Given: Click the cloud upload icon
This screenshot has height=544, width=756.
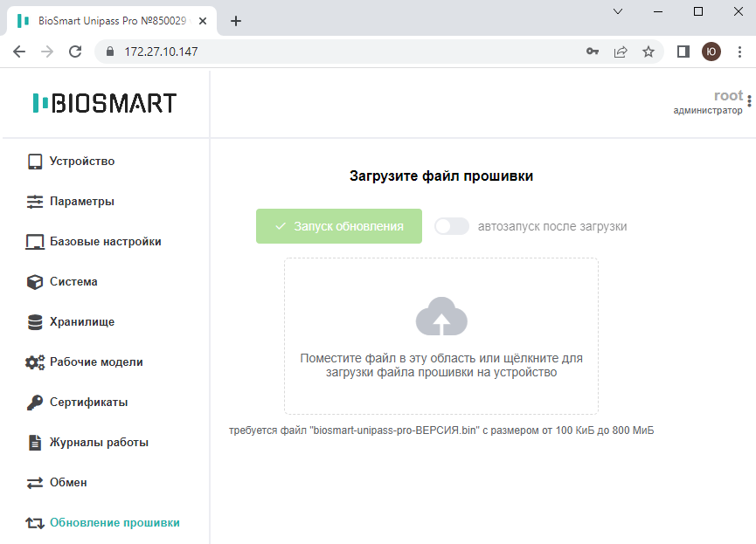Looking at the screenshot, I should click(x=441, y=316).
